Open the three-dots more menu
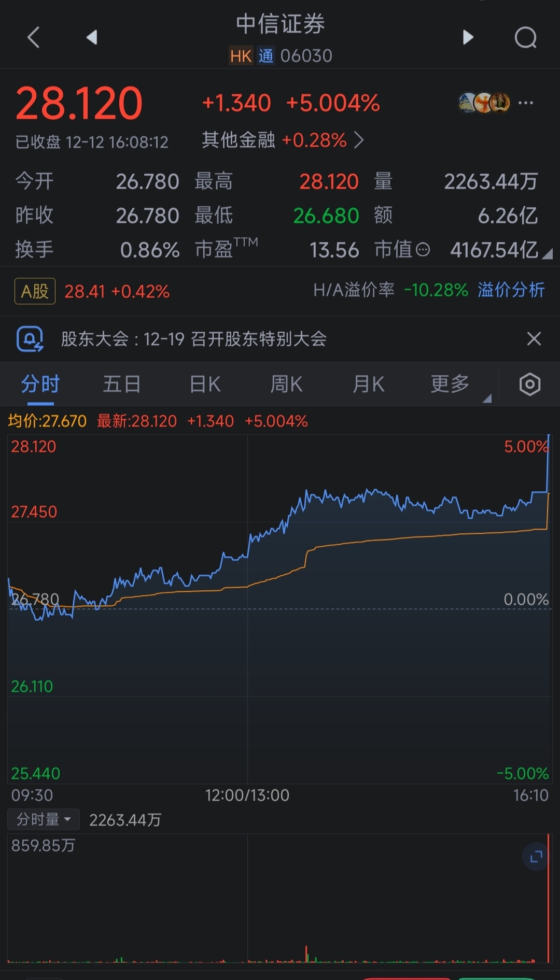 pyautogui.click(x=526, y=103)
